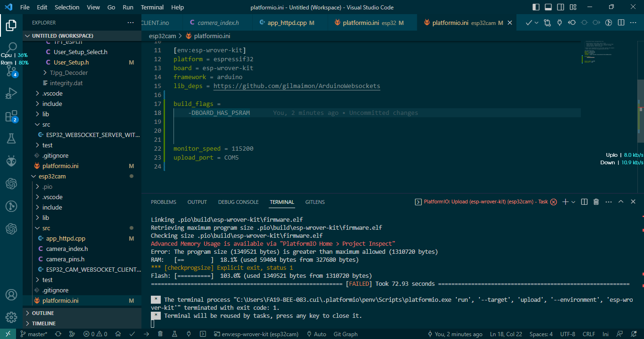This screenshot has height=339, width=644.
Task: Open the Extensions view
Action: pyautogui.click(x=11, y=116)
